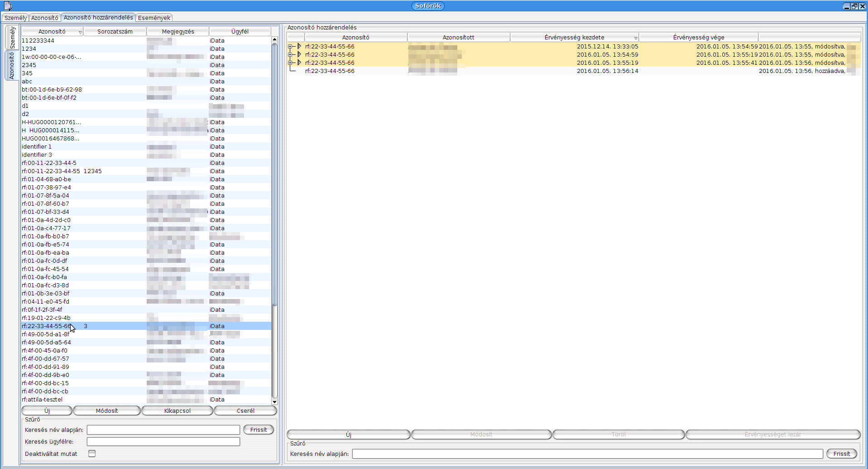Click the Keresés ügyfélre input field
The image size is (868, 469).
point(163,441)
